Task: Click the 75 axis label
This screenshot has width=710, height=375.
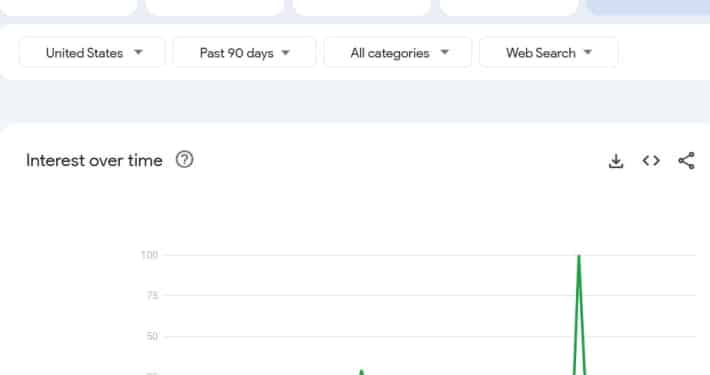Action: (153, 296)
